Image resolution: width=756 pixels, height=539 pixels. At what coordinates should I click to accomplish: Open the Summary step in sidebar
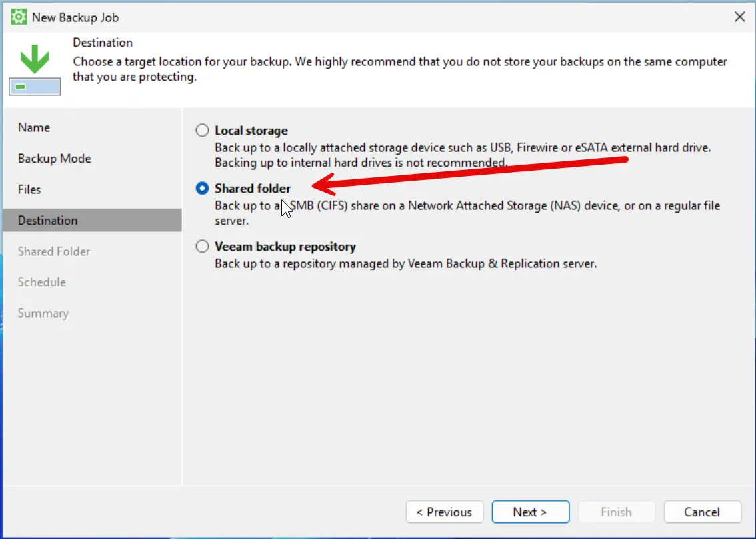click(43, 313)
